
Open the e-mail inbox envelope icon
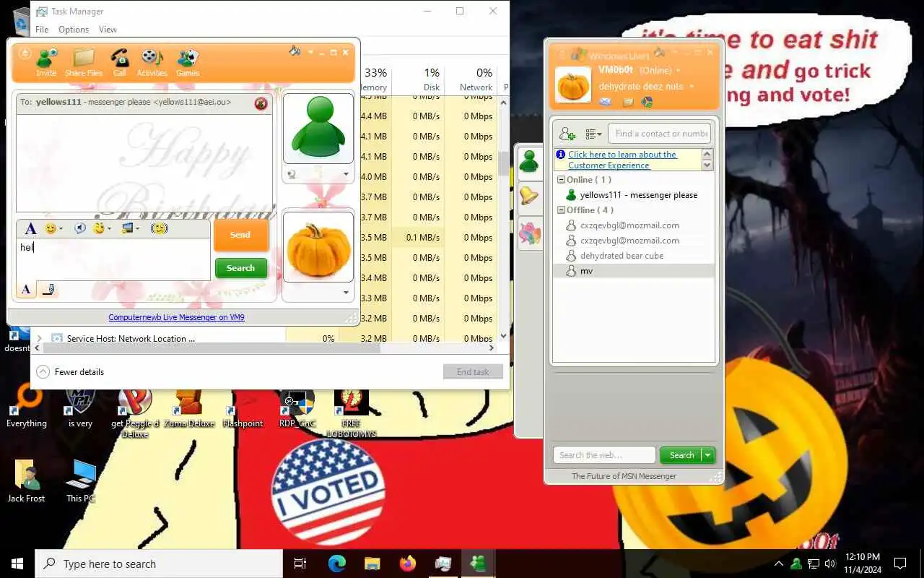(x=605, y=103)
